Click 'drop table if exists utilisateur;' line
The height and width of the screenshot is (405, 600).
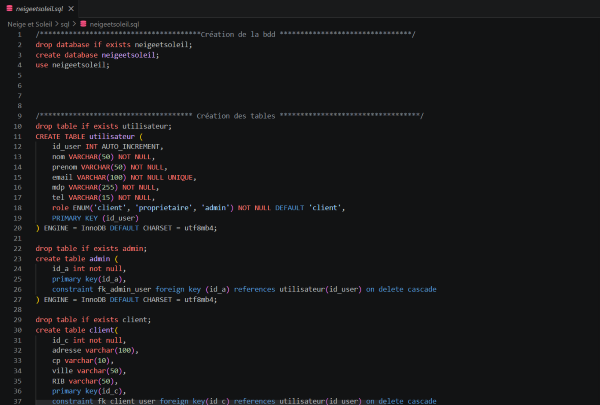(103, 126)
